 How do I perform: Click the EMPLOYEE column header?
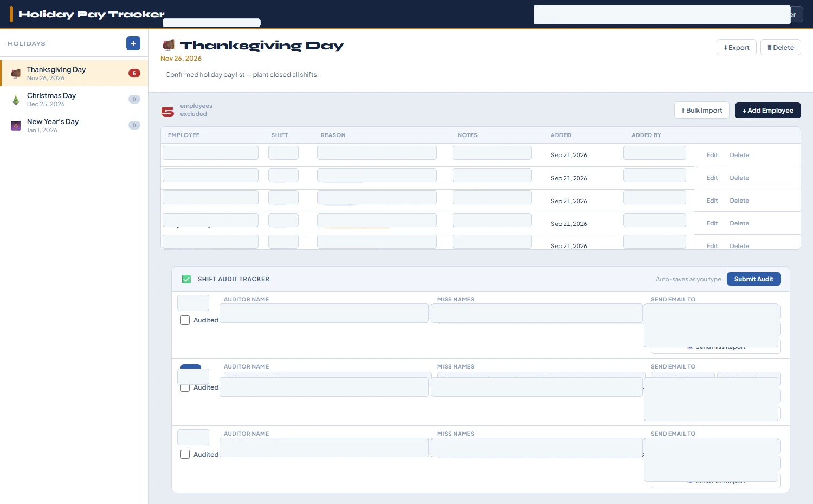pyautogui.click(x=184, y=135)
